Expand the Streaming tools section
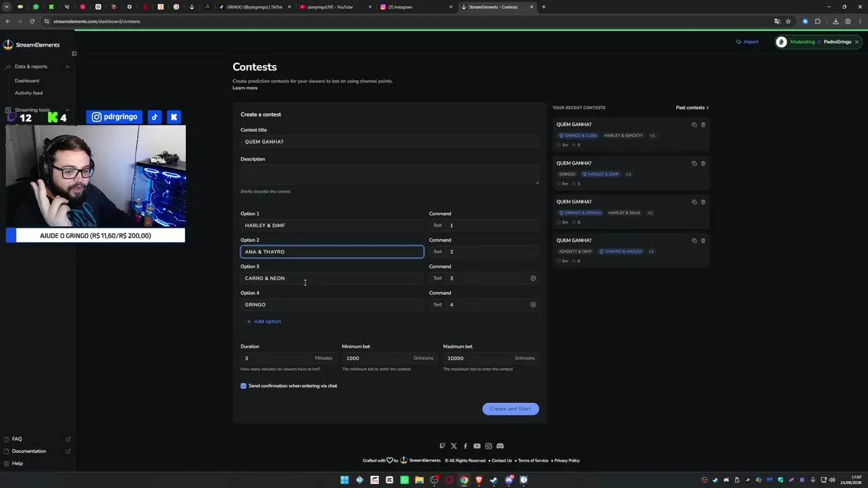This screenshot has height=488, width=868. (x=67, y=110)
